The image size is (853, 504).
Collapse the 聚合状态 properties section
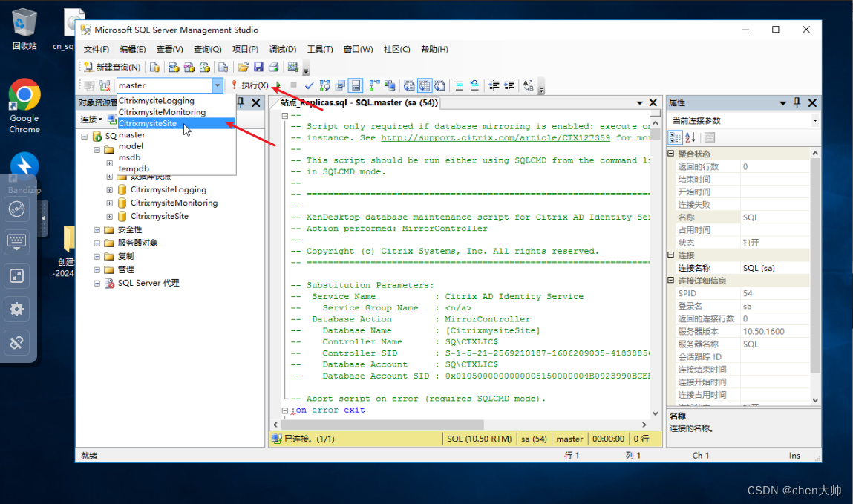(671, 154)
